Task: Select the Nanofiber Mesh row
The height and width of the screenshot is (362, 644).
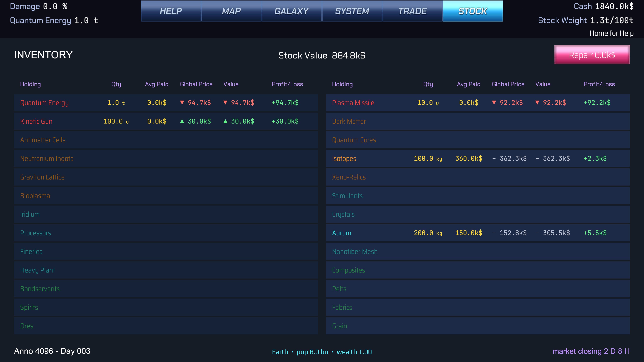Action: pos(478,252)
